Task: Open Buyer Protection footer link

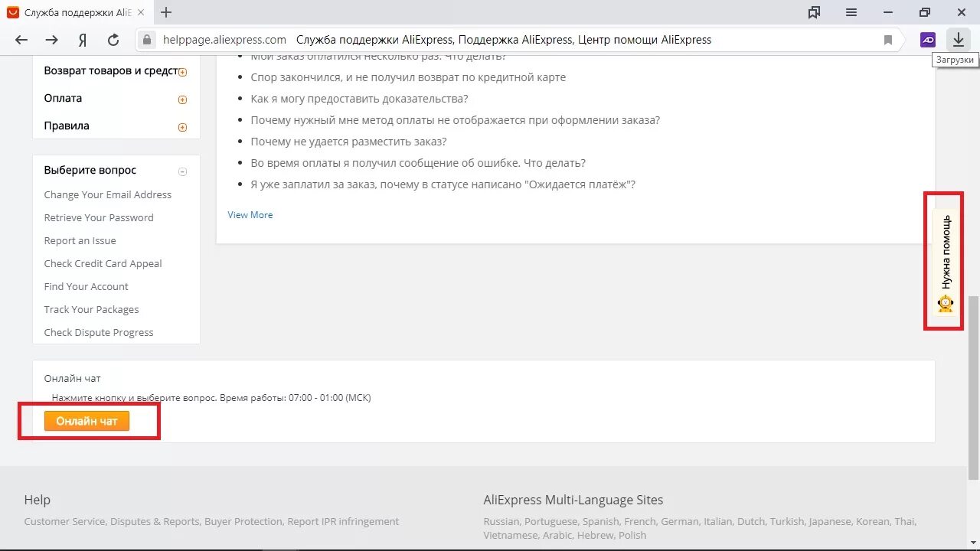Action: click(243, 521)
